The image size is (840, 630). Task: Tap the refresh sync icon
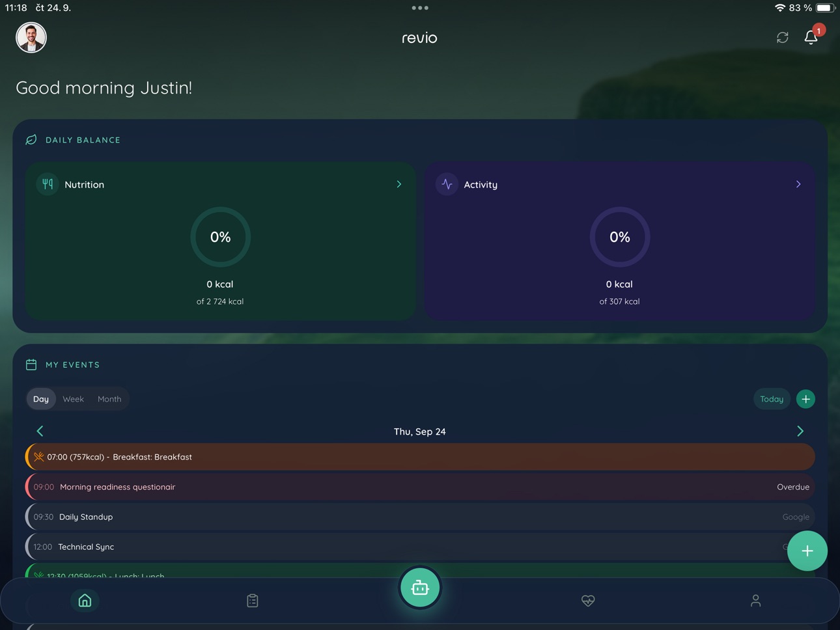click(783, 38)
